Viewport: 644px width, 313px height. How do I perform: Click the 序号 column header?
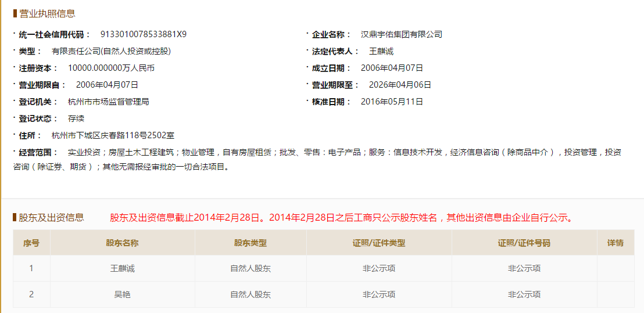click(x=31, y=243)
